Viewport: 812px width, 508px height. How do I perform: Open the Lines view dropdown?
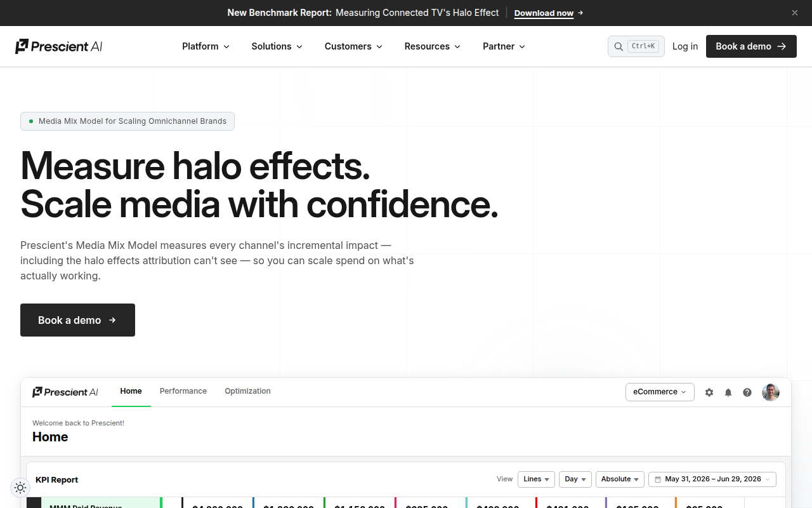point(536,479)
